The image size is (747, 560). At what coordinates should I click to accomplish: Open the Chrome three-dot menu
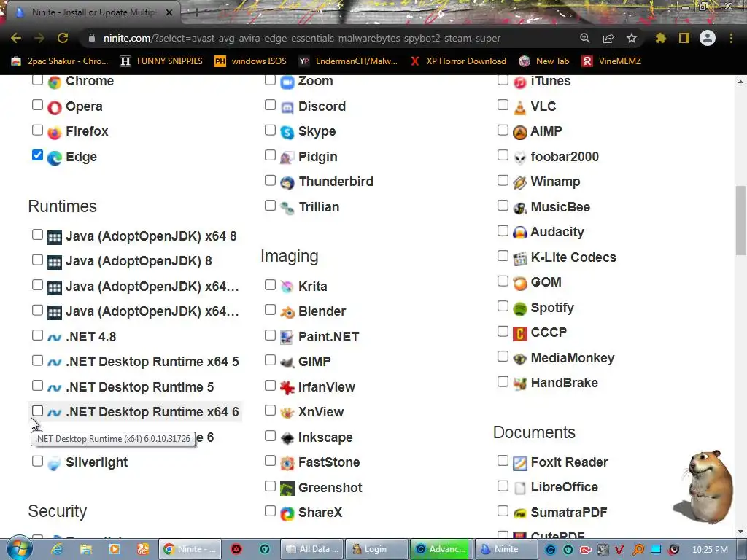pyautogui.click(x=731, y=38)
